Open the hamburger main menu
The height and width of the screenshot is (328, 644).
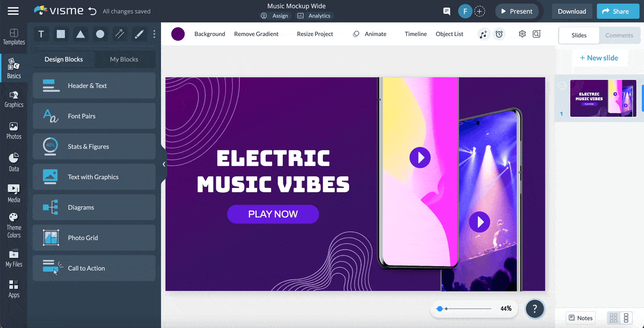[13, 11]
